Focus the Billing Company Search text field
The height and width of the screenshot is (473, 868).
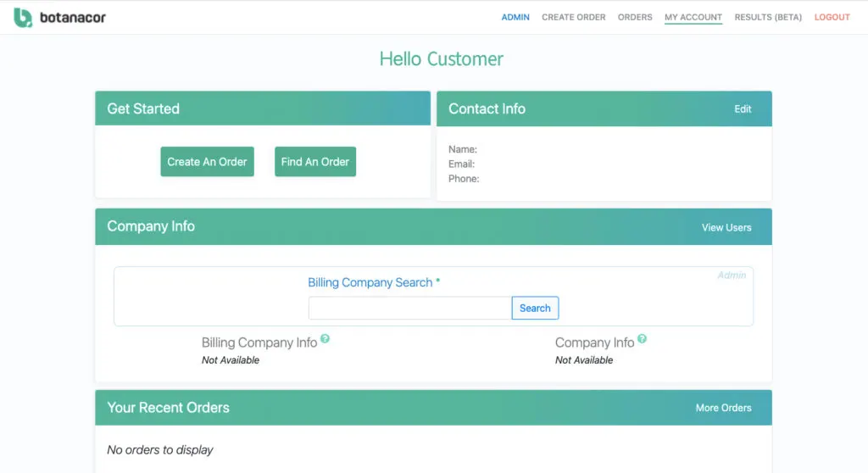click(x=409, y=309)
